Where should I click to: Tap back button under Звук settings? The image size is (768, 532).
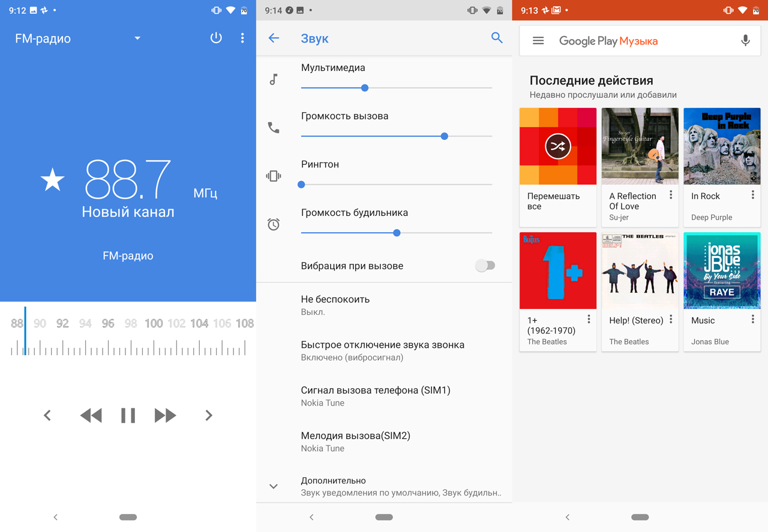click(311, 517)
